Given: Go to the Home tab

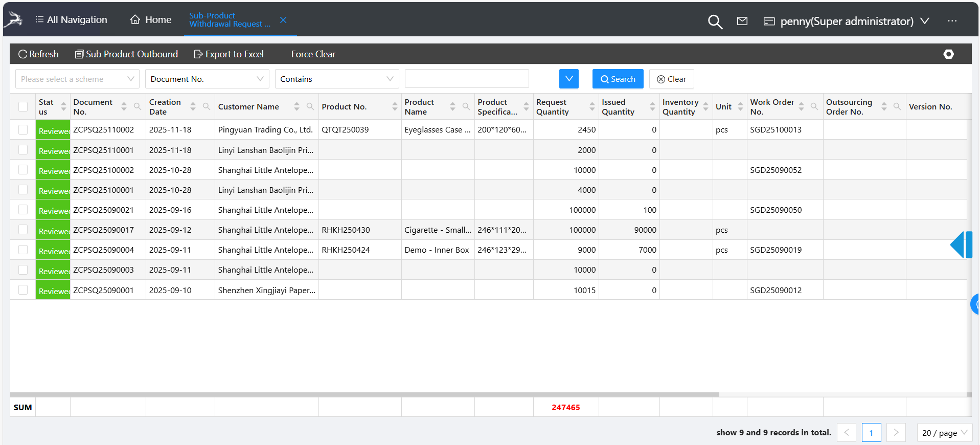Looking at the screenshot, I should 151,19.
